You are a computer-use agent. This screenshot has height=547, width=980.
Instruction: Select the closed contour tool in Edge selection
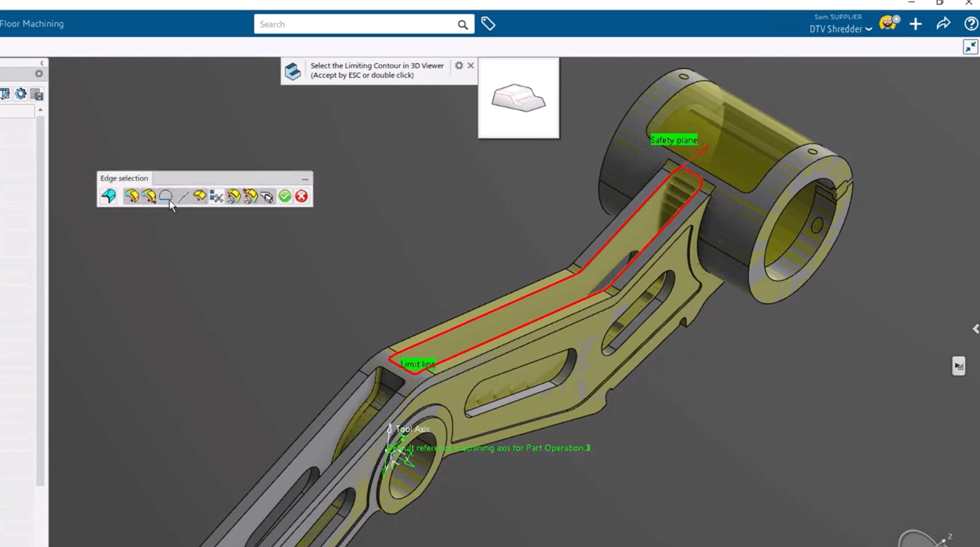(165, 196)
